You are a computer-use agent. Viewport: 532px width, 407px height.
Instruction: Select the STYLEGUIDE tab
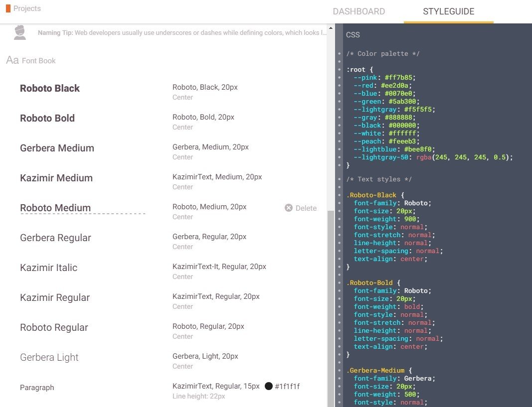coord(448,11)
